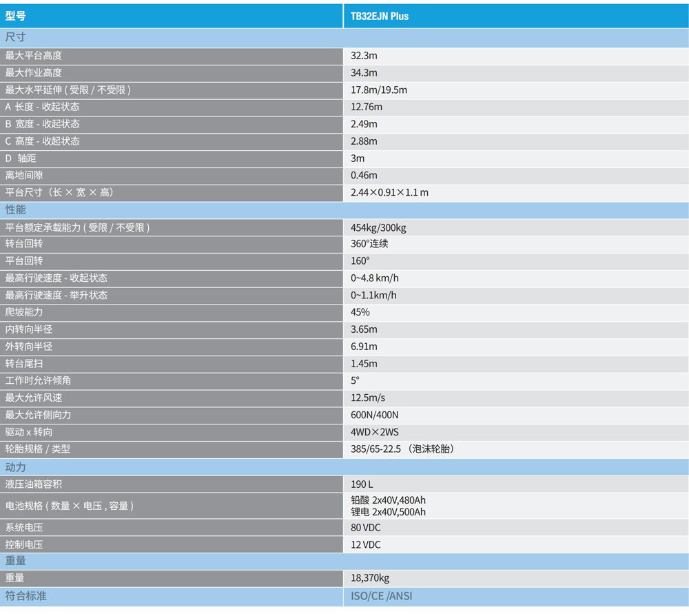Click the 轮胎规格 / 类型 label
The height and width of the screenshot is (616, 689).
38,449
